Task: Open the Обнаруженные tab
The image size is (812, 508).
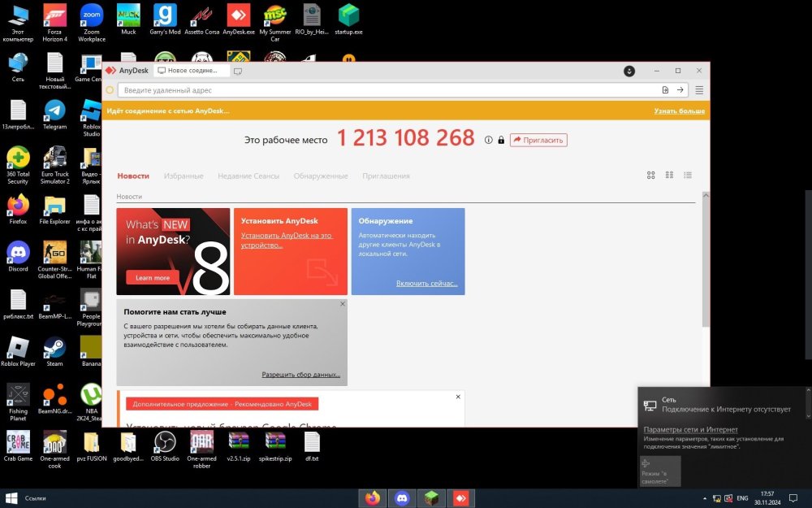Action: [321, 176]
